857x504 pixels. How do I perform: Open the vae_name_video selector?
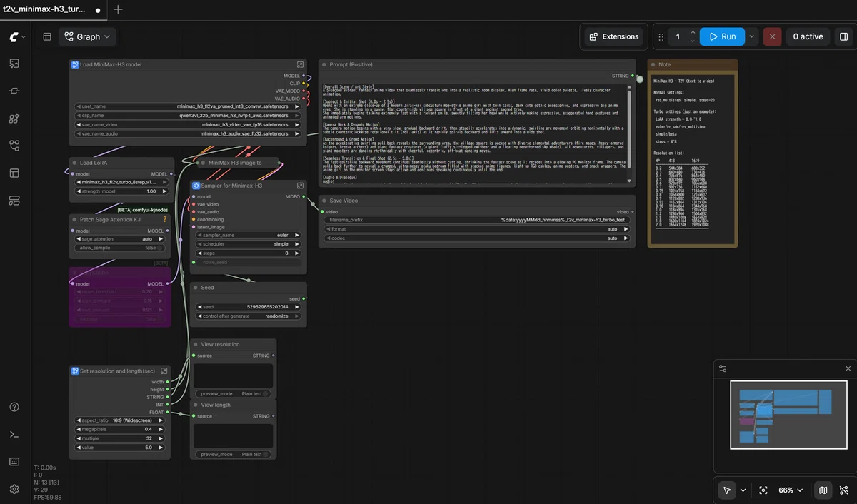point(186,124)
